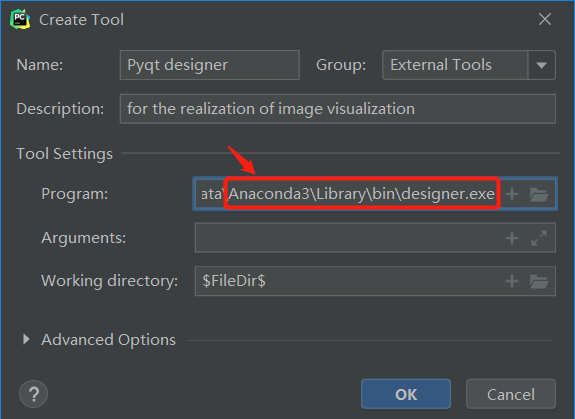Image resolution: width=575 pixels, height=419 pixels.
Task: Focus the Name field with Pyqt designer
Action: tap(210, 65)
